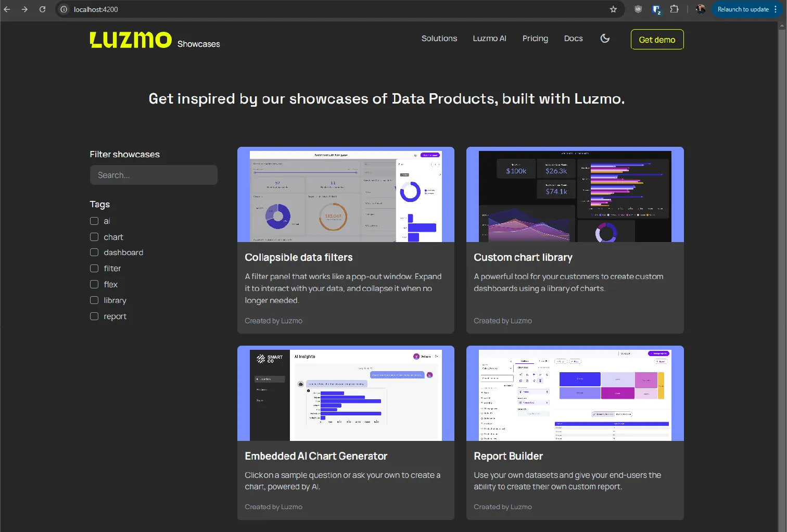Open the password manager extension with badge
Screen dimensions: 787x532
point(656,9)
